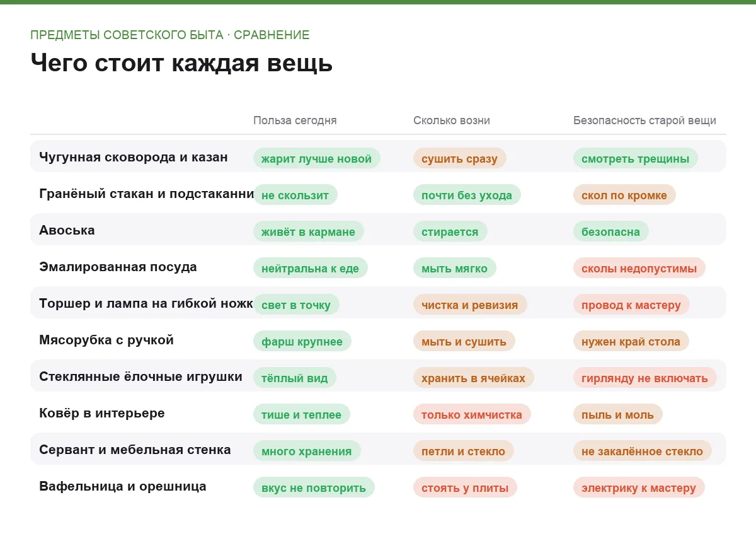Image resolution: width=756 pixels, height=536 pixels.
Task: Click the subtitle 'Предметы советского быта · сравнение'
Action: pyautogui.click(x=170, y=35)
